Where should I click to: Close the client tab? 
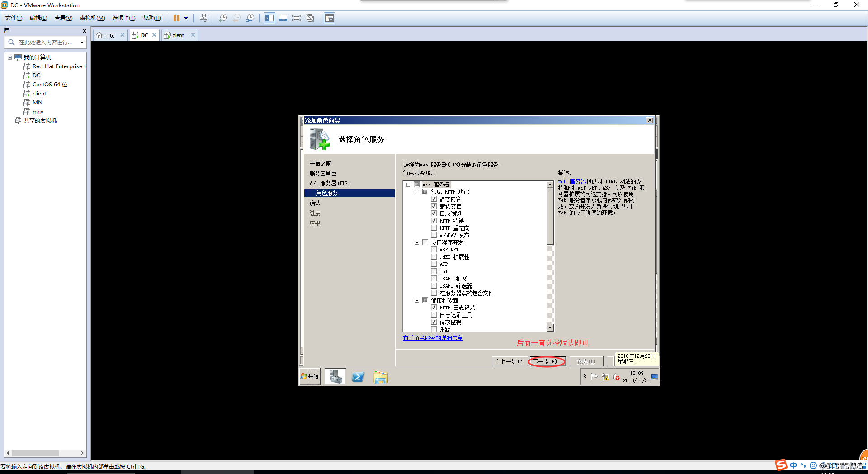pyautogui.click(x=193, y=35)
